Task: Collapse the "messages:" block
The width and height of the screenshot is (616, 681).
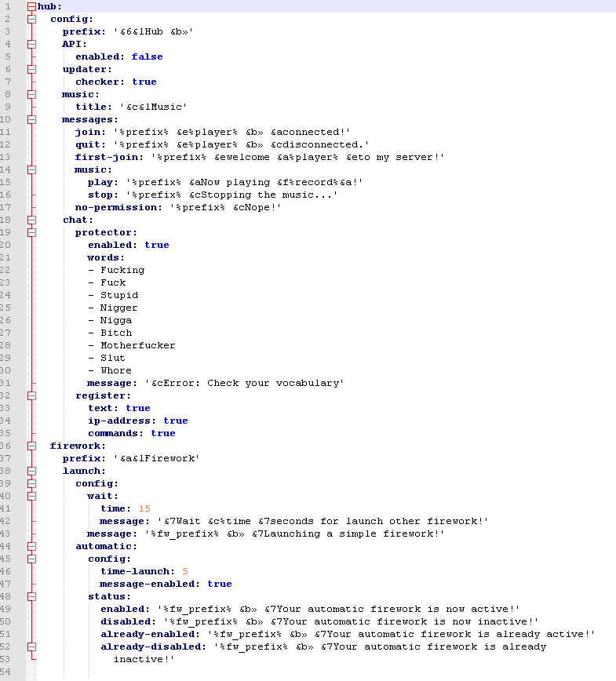Action: [31, 119]
